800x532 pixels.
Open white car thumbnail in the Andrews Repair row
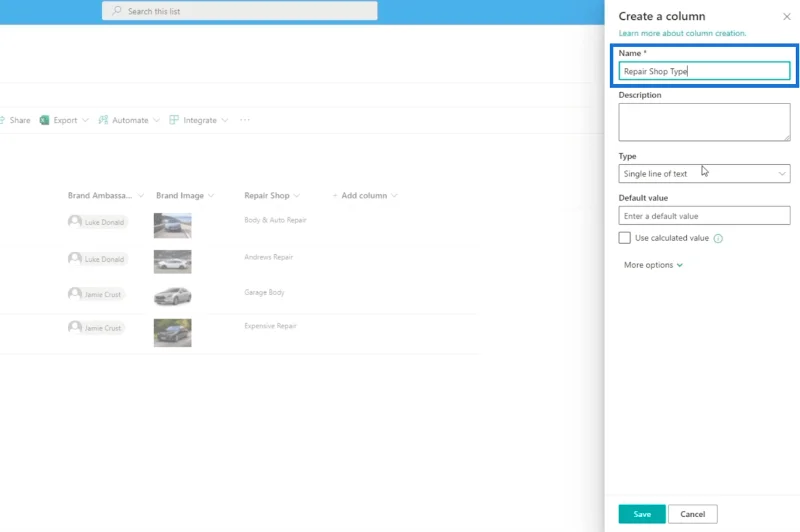coord(172,262)
